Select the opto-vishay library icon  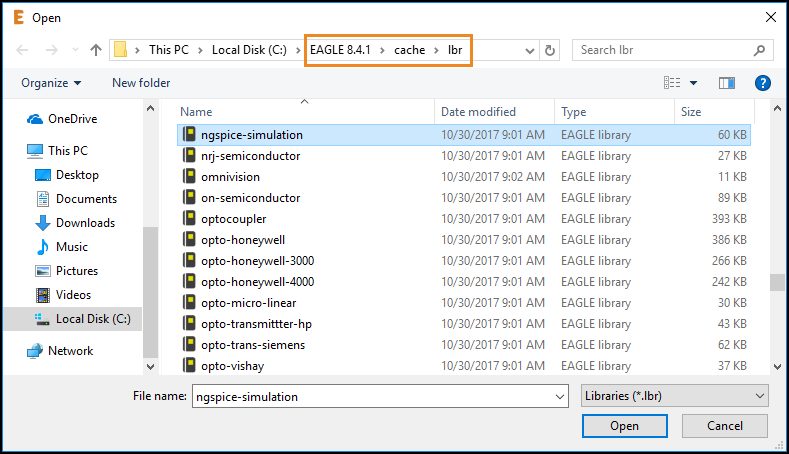coord(189,365)
